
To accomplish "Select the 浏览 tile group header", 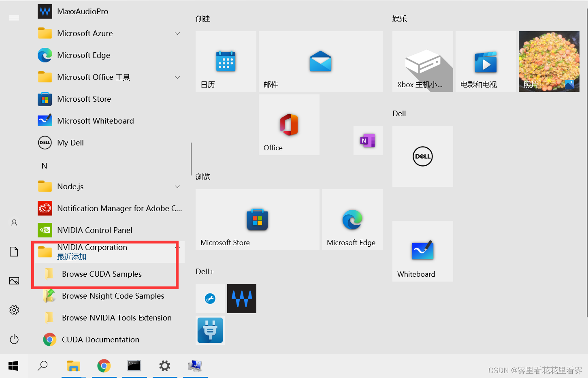I will pyautogui.click(x=203, y=177).
